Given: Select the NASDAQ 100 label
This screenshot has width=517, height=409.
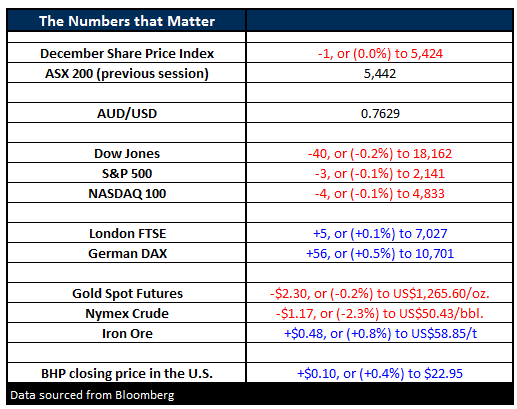Looking at the screenshot, I should click(x=127, y=193).
